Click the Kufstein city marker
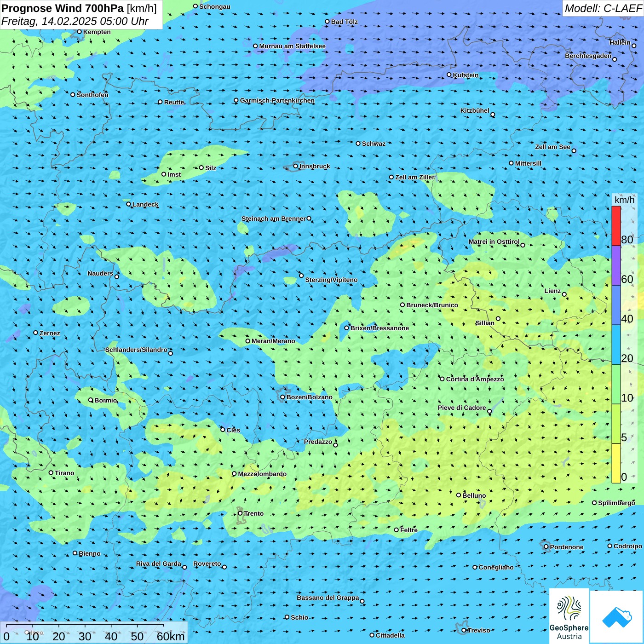Screen dimensions: 644x644 pos(449,75)
